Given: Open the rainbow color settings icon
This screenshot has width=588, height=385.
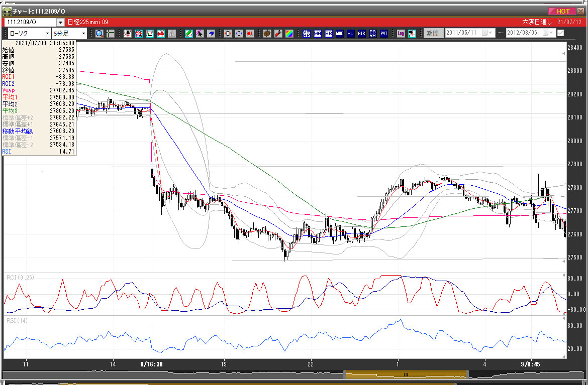Looking at the screenshot, I should tap(289, 34).
